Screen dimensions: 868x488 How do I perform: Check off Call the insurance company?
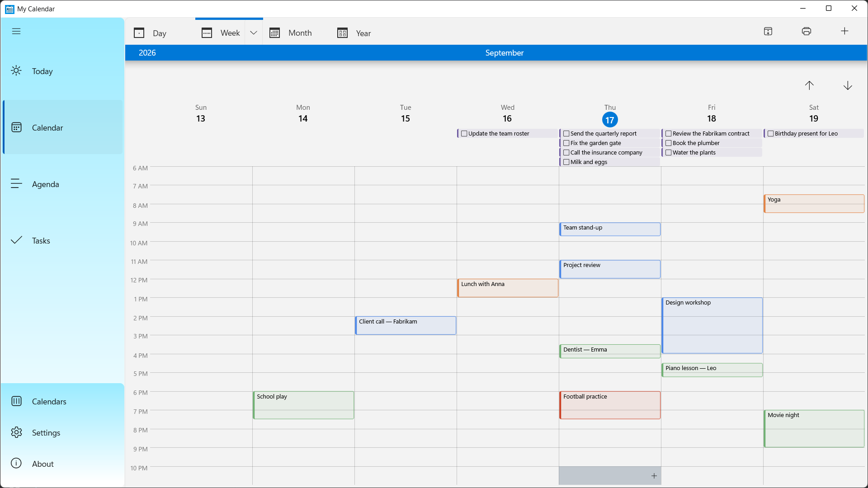pyautogui.click(x=566, y=153)
